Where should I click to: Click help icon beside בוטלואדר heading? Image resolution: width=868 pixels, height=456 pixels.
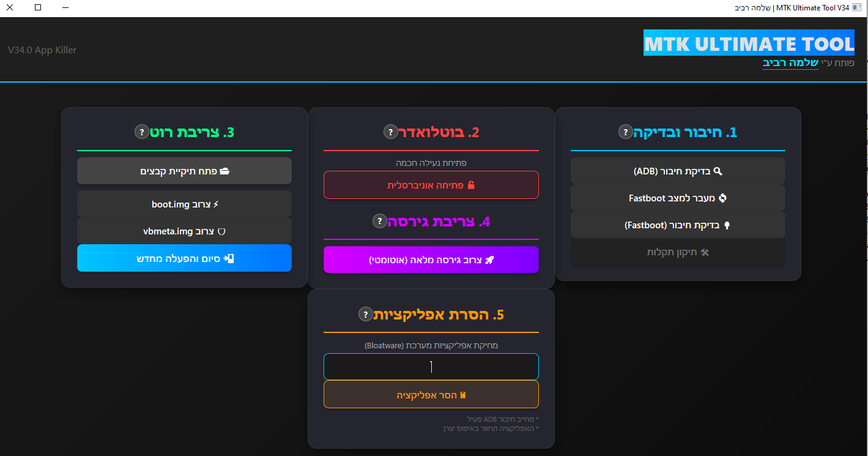pos(390,132)
